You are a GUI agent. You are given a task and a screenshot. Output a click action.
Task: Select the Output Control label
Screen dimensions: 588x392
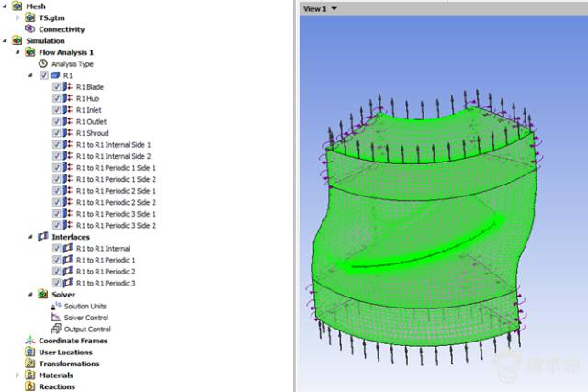coord(87,330)
